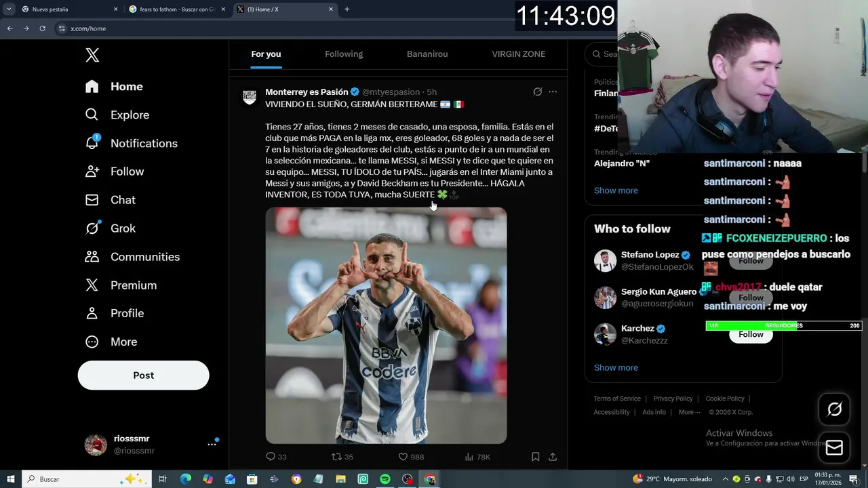This screenshot has width=868, height=488.
Task: Click the X logo in the sidebar
Action: point(92,55)
